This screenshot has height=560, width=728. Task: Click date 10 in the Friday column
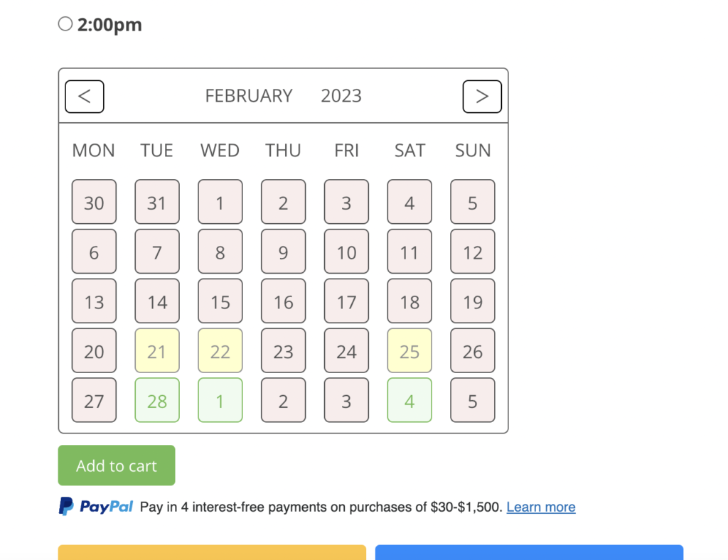pos(346,252)
